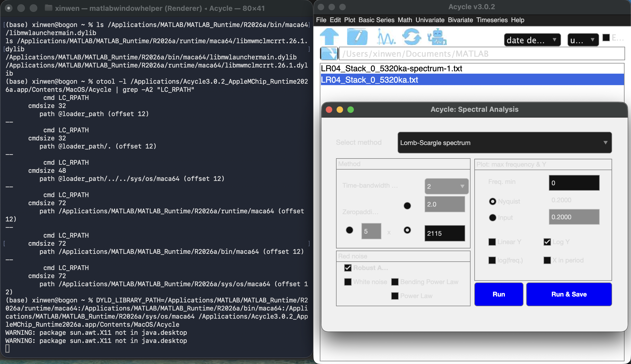Open the Basic Series menu
Screen dimensions: 631x364
[x=376, y=20]
